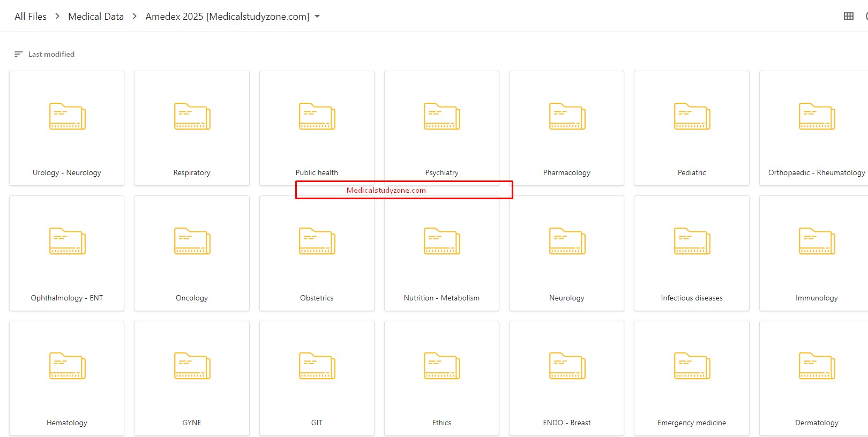Open the Urology - Neurology folder icon
This screenshot has height=437, width=868.
(67, 116)
